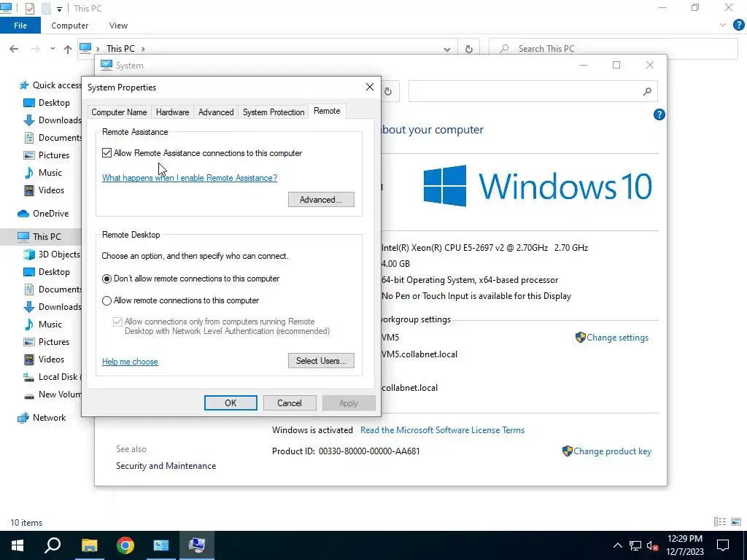
Task: Click the muted speaker tray icon
Action: tap(652, 545)
